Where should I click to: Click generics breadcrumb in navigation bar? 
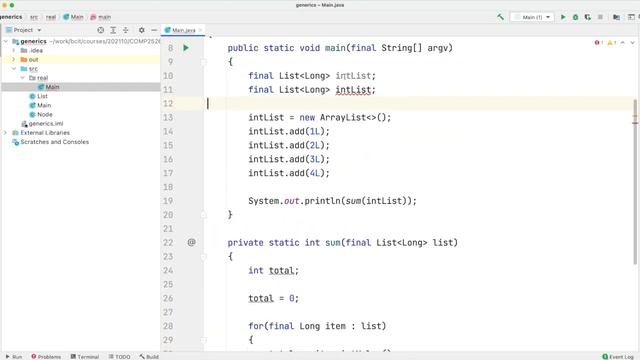pos(11,17)
